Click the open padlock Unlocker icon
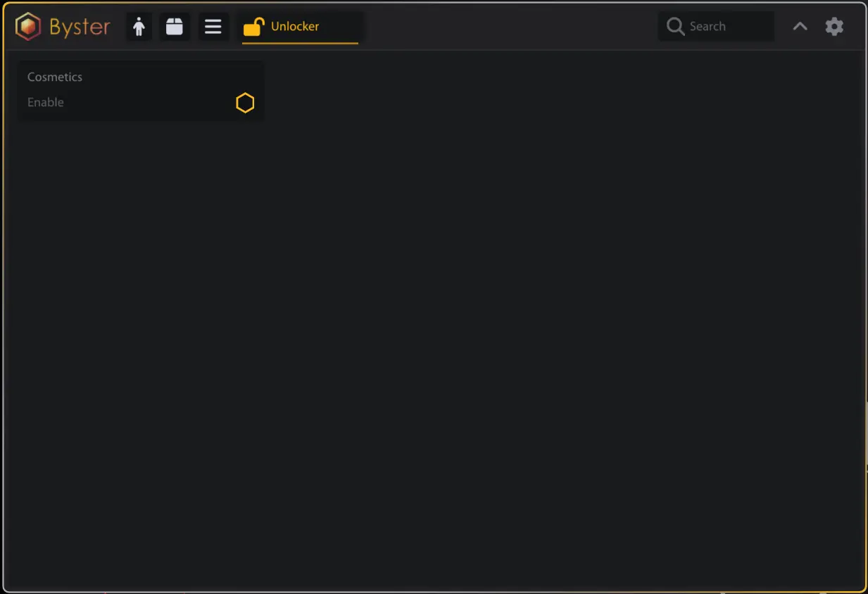This screenshot has width=868, height=594. coord(253,27)
